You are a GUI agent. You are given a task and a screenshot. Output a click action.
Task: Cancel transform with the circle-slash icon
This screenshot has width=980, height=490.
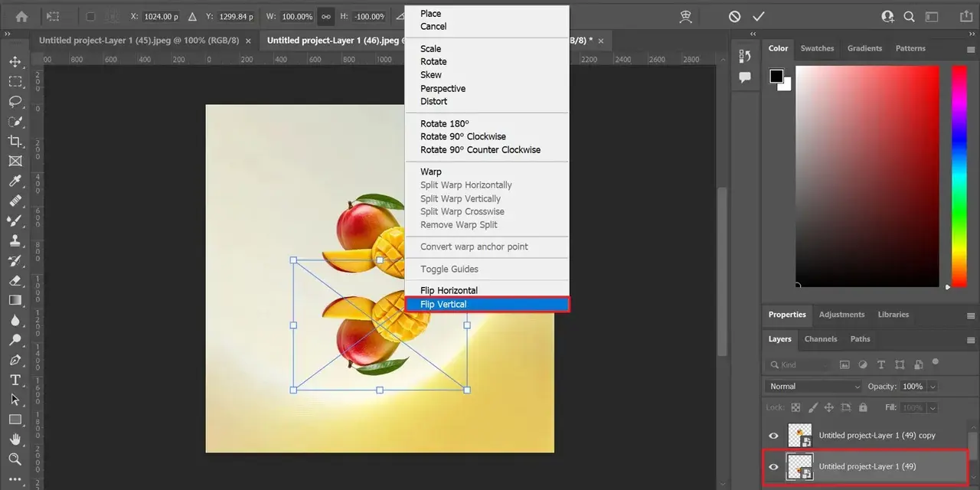pyautogui.click(x=734, y=16)
